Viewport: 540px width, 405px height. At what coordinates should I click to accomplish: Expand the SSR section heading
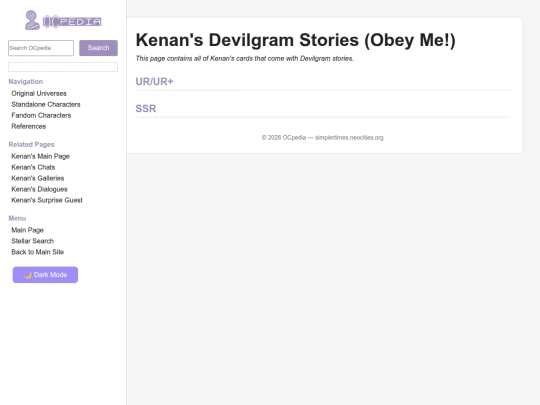(146, 108)
